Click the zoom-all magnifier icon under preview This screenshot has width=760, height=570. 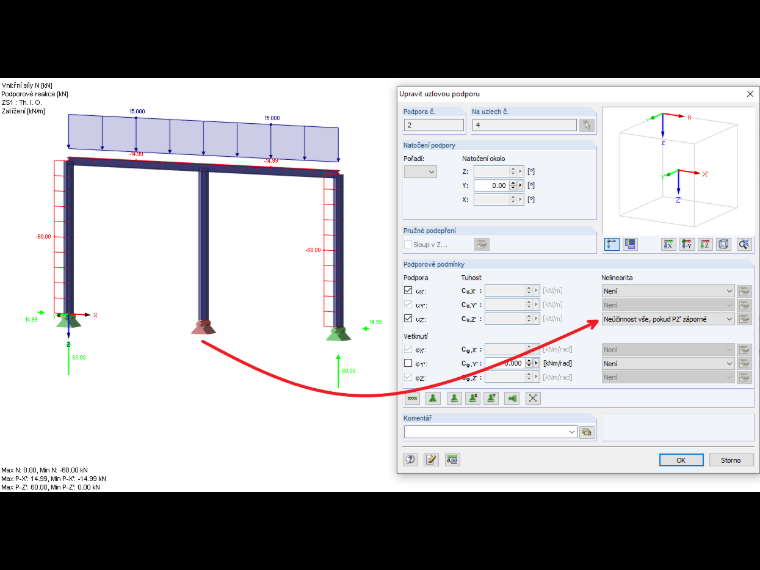coord(744,244)
